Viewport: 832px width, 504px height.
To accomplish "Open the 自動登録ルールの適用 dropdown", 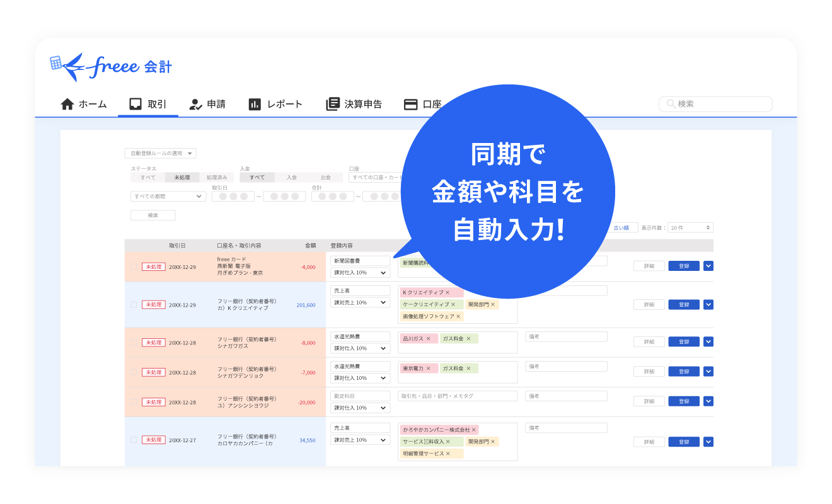I will [160, 152].
